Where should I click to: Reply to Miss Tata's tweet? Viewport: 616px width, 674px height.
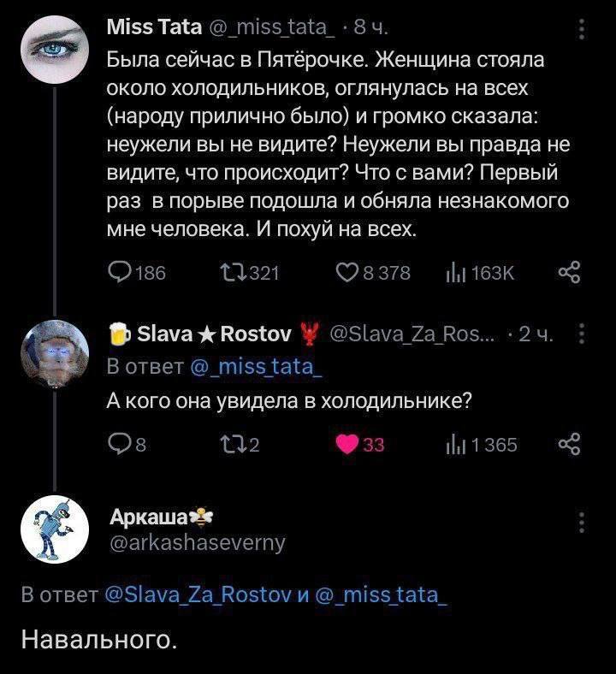pos(121,273)
